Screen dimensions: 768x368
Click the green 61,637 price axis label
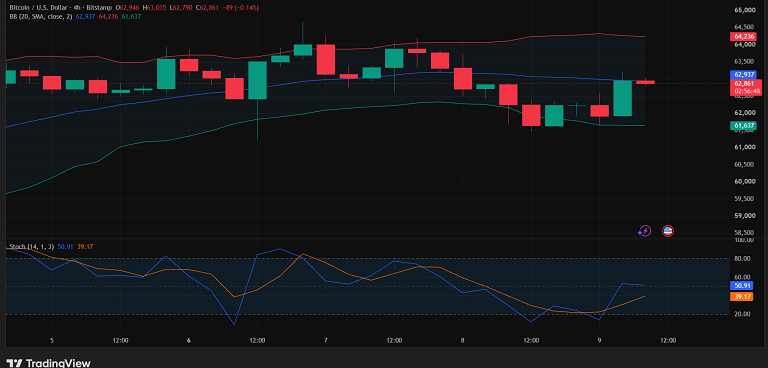pos(743,126)
